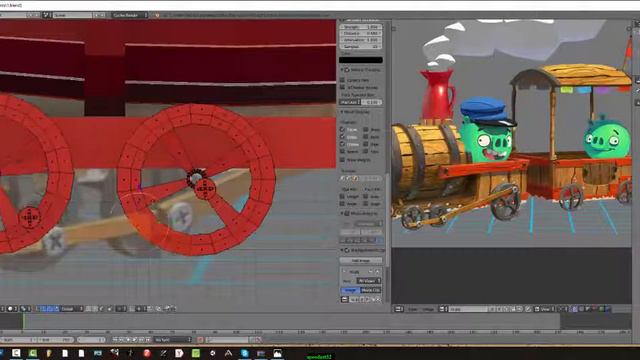Open the Mesh Analysis type dropdown
The height and width of the screenshot is (360, 640).
369,224
